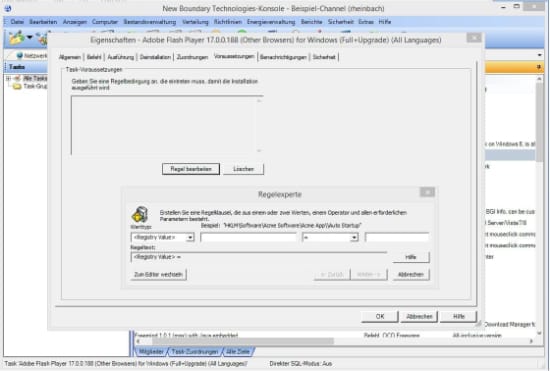Click the registry path input field
This screenshot has height=371, width=550.
tap(248, 237)
